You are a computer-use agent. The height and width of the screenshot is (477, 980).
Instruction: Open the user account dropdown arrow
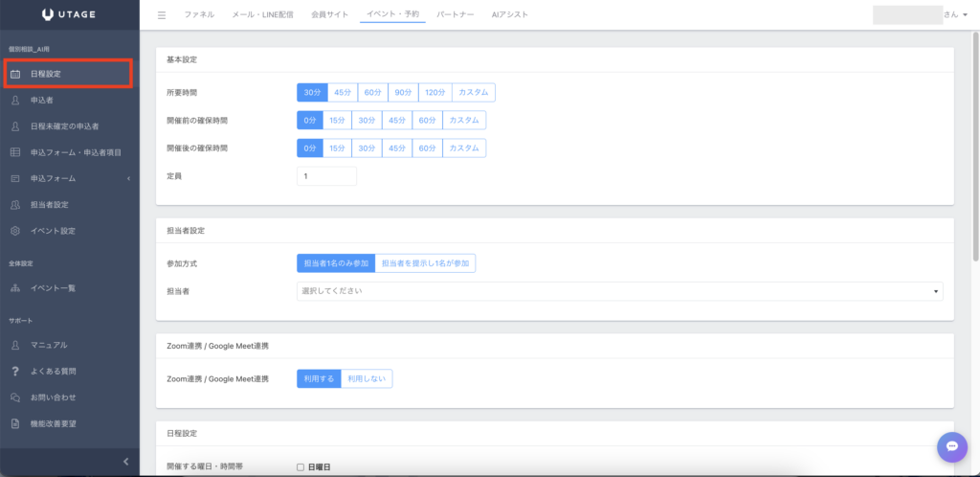point(965,15)
